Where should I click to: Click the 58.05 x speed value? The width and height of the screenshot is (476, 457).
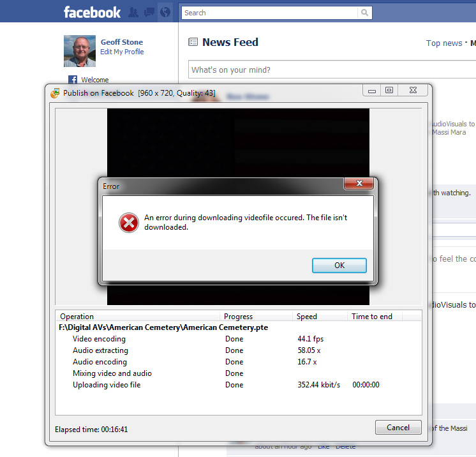(x=309, y=350)
